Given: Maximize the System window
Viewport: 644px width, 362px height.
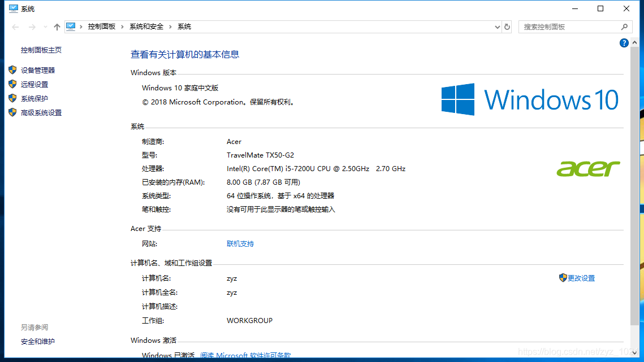Looking at the screenshot, I should pos(600,8).
